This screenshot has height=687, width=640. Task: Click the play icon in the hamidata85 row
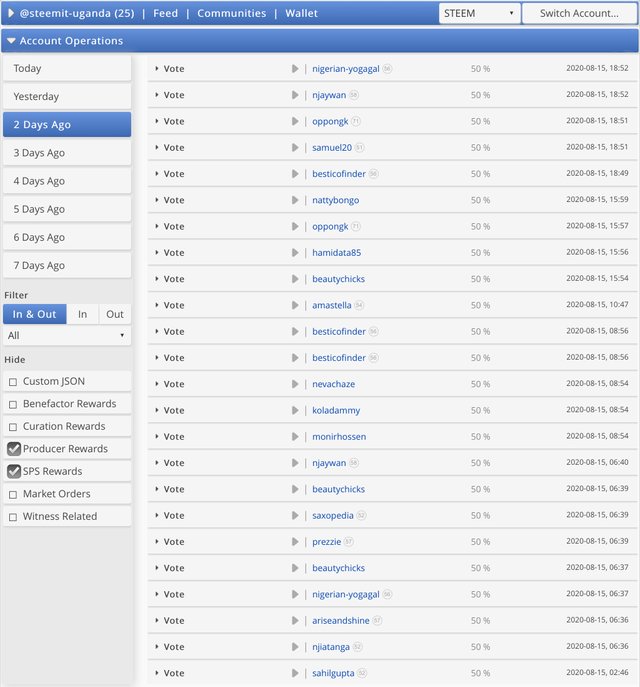pyautogui.click(x=295, y=253)
